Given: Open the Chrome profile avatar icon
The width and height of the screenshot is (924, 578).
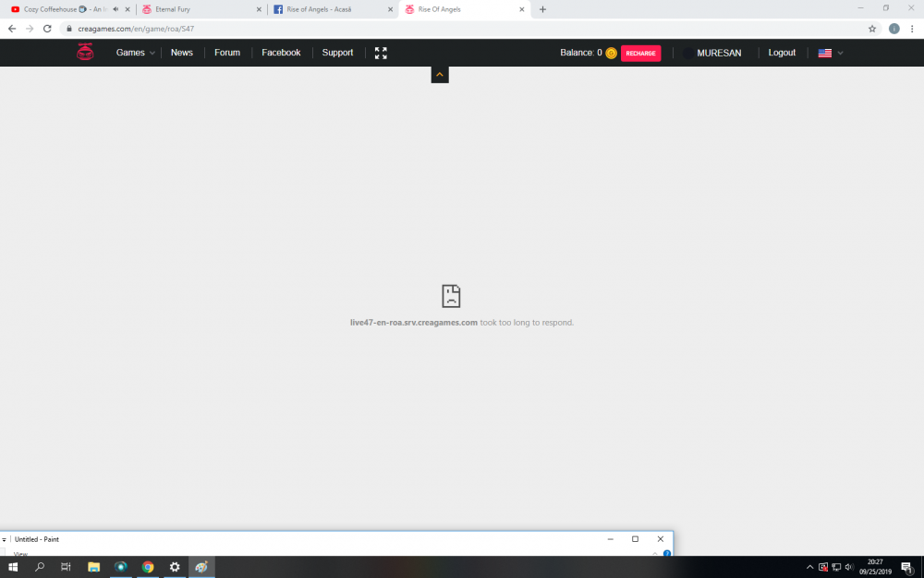Looking at the screenshot, I should 894,29.
